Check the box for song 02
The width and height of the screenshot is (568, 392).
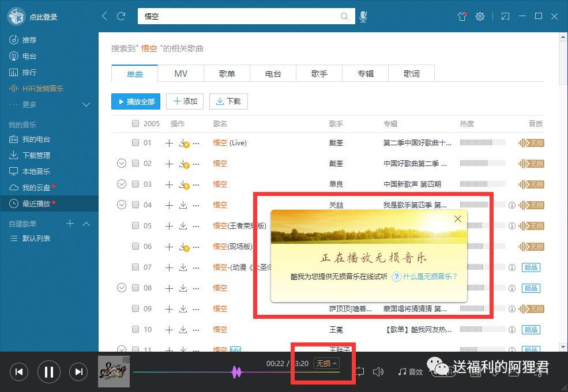[136, 163]
